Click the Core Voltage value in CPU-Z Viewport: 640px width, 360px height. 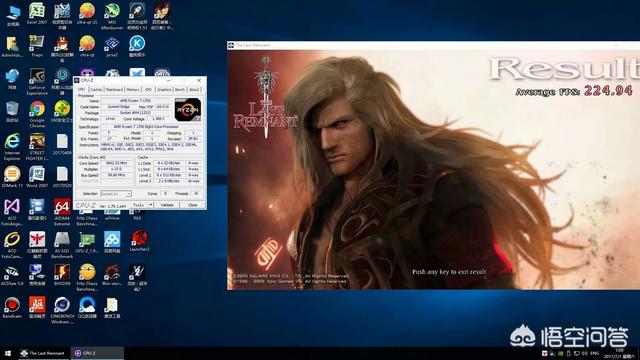pos(158,119)
